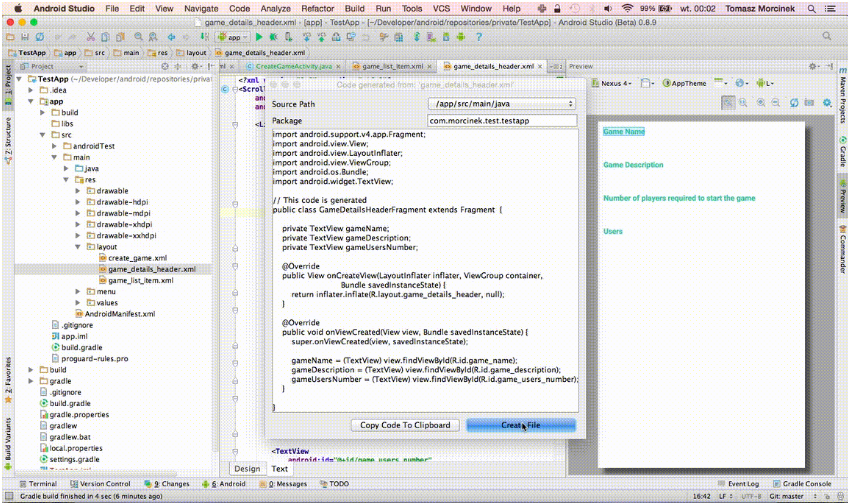Image resolution: width=848 pixels, height=503 pixels.
Task: Click the Preview zoom out icon
Action: [776, 102]
